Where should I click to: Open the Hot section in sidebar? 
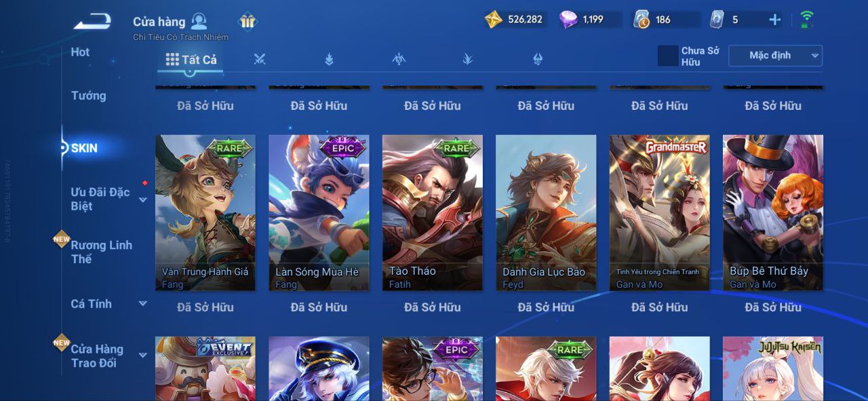pyautogui.click(x=80, y=52)
